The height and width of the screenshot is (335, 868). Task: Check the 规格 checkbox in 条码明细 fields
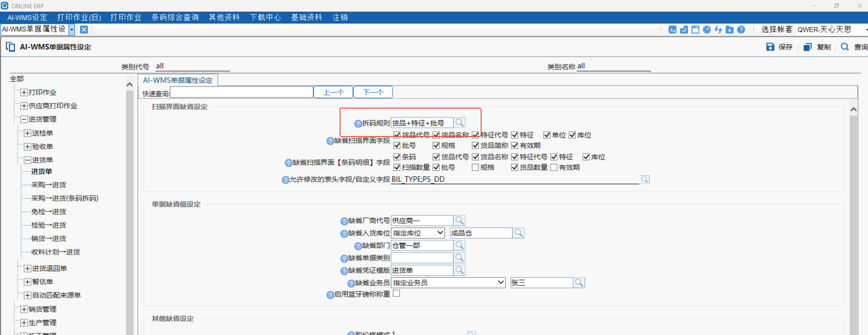point(475,167)
